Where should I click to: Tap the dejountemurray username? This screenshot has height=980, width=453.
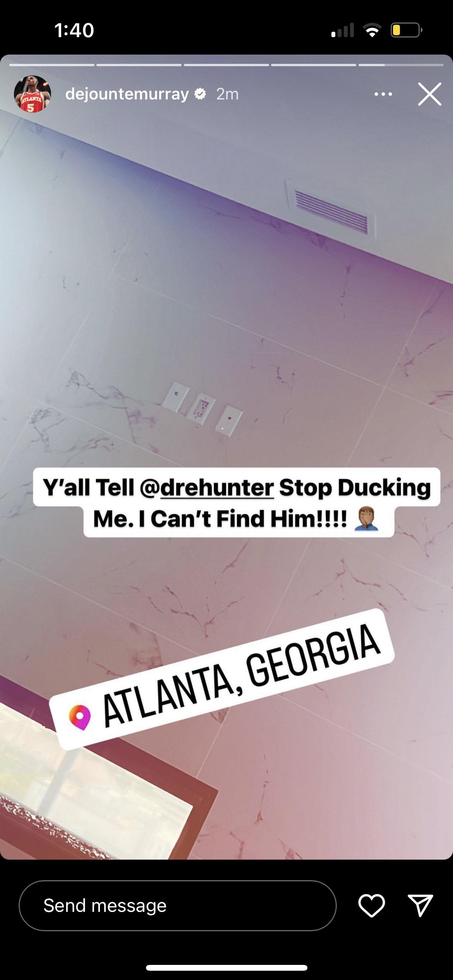[127, 94]
